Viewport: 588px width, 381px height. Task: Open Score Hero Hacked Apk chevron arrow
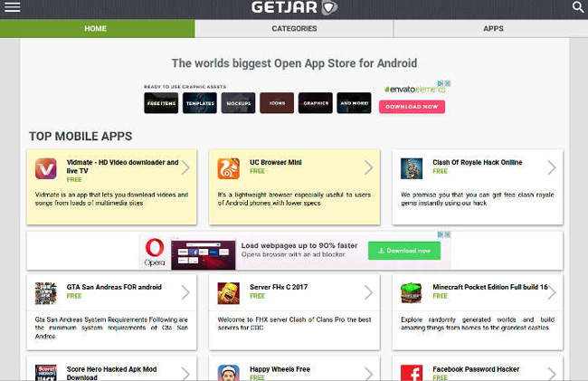(x=185, y=374)
